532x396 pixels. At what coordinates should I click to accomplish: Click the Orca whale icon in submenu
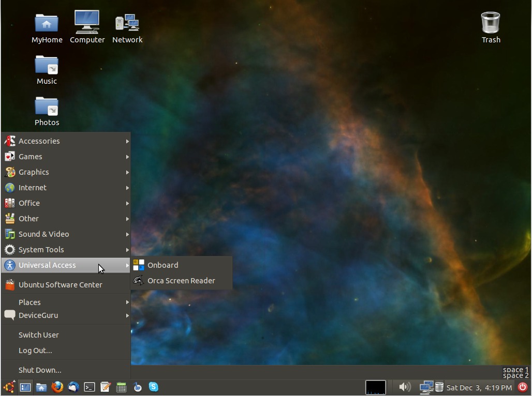[138, 280]
